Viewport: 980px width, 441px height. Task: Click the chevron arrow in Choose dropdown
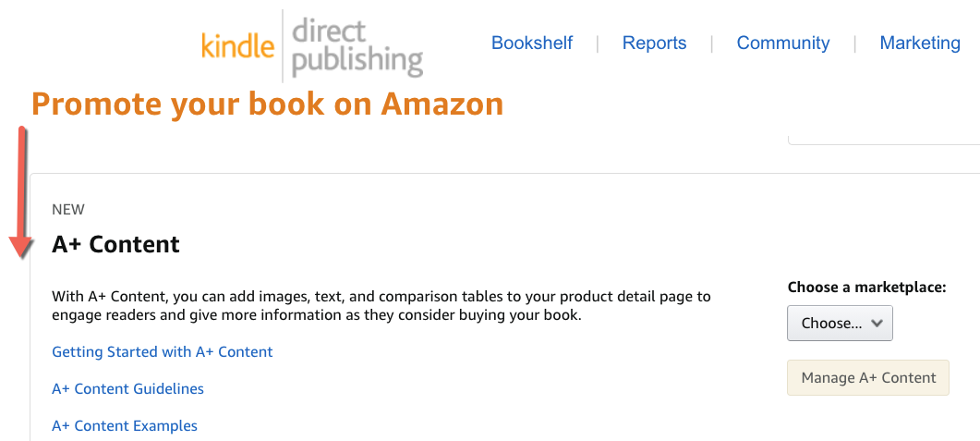click(x=877, y=323)
